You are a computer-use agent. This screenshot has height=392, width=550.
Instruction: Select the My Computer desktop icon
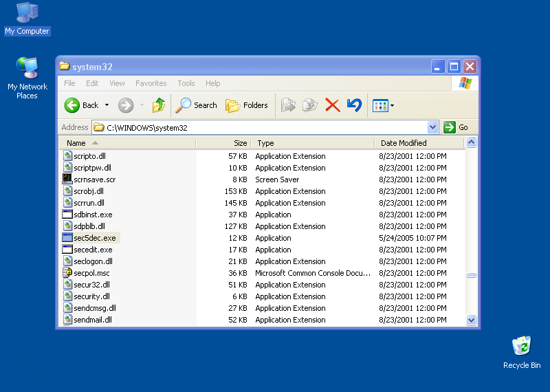pyautogui.click(x=27, y=19)
